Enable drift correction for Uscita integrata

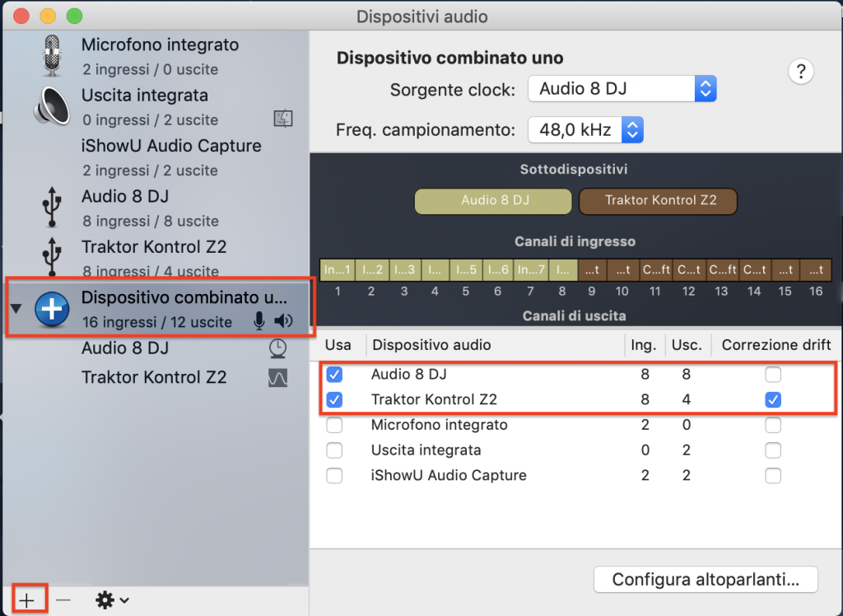[773, 450]
